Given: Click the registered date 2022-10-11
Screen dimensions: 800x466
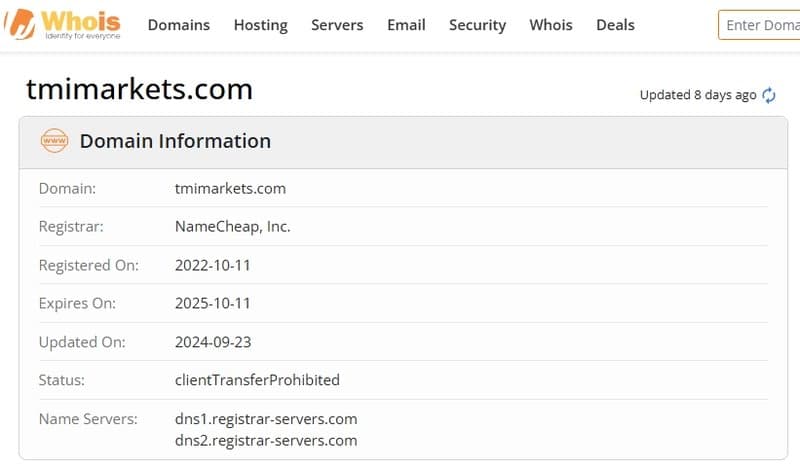Looking at the screenshot, I should [213, 265].
